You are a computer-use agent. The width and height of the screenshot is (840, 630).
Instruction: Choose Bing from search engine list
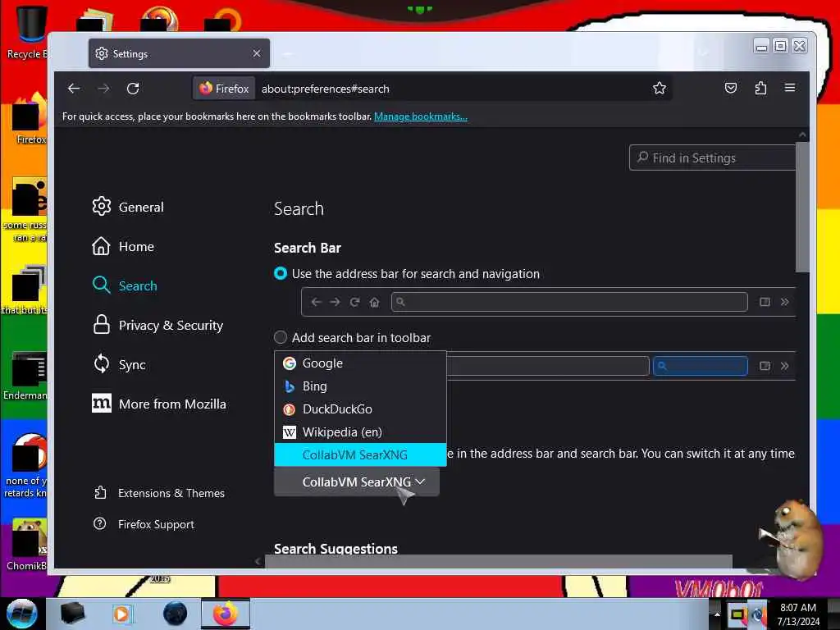(360, 386)
